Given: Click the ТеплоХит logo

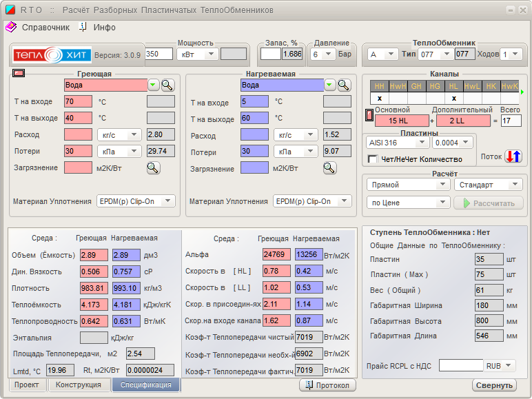Looking at the screenshot, I should click(x=52, y=55).
